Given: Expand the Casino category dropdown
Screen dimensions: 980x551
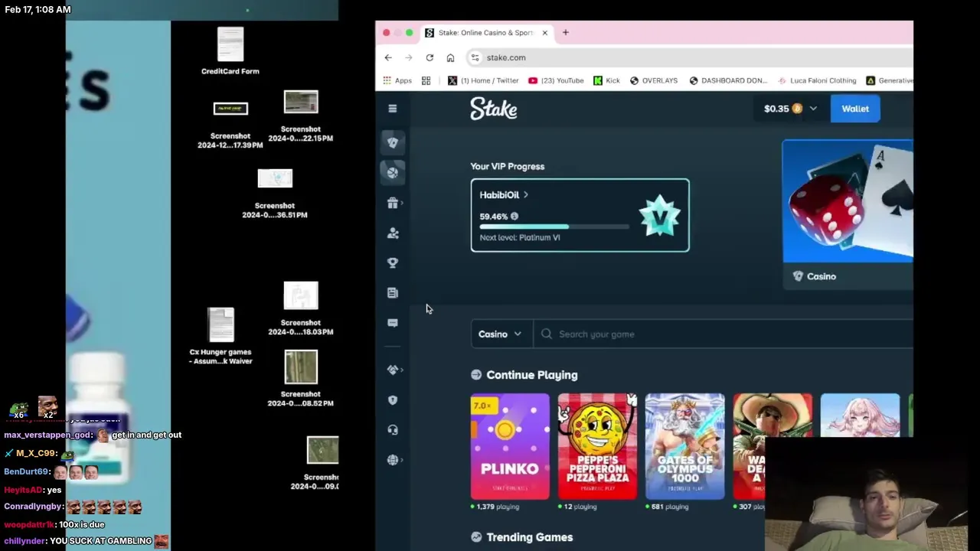Looking at the screenshot, I should tap(500, 334).
